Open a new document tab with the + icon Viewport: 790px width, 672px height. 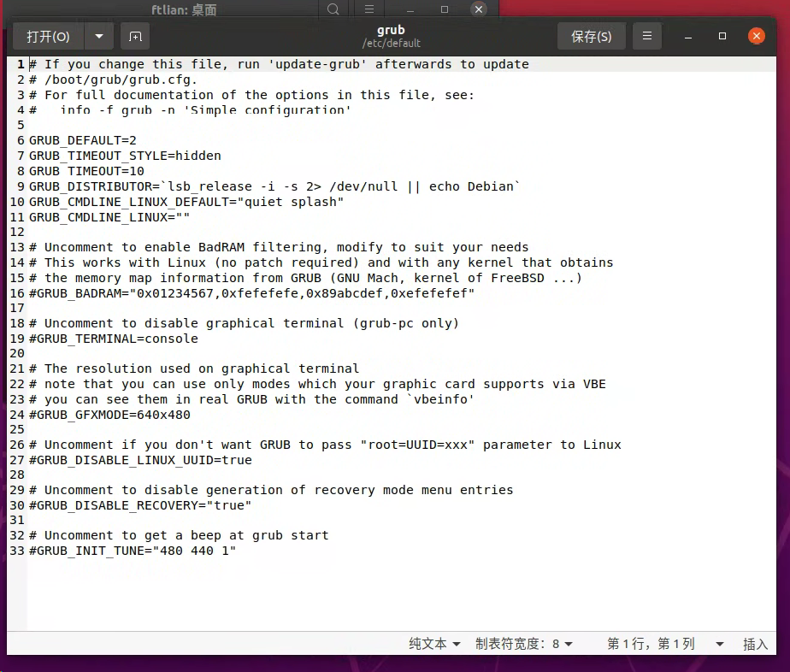coord(134,36)
